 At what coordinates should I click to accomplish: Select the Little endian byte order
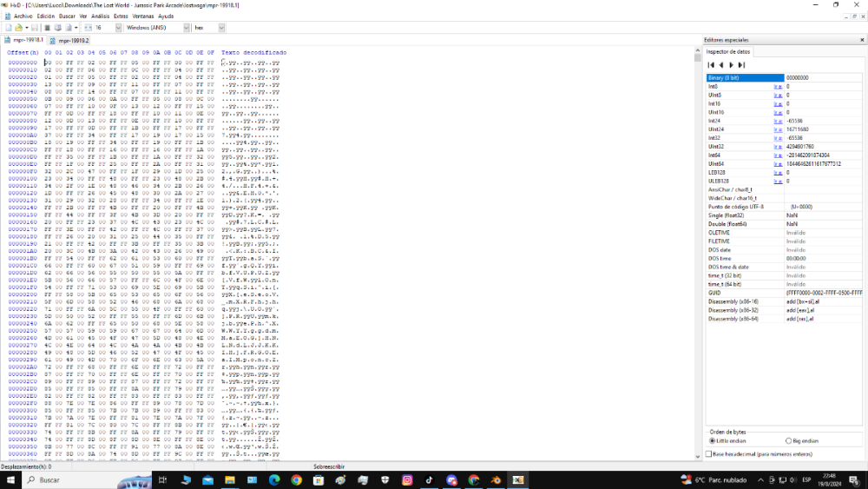[713, 440]
